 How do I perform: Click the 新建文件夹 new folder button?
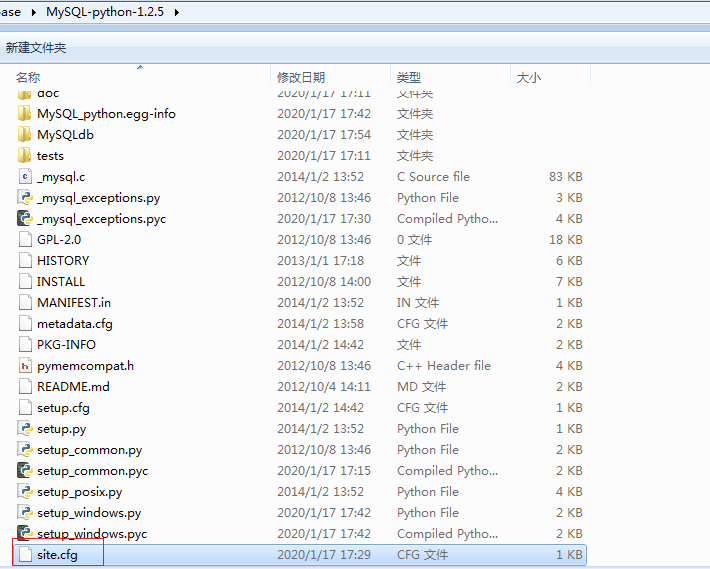(36, 48)
